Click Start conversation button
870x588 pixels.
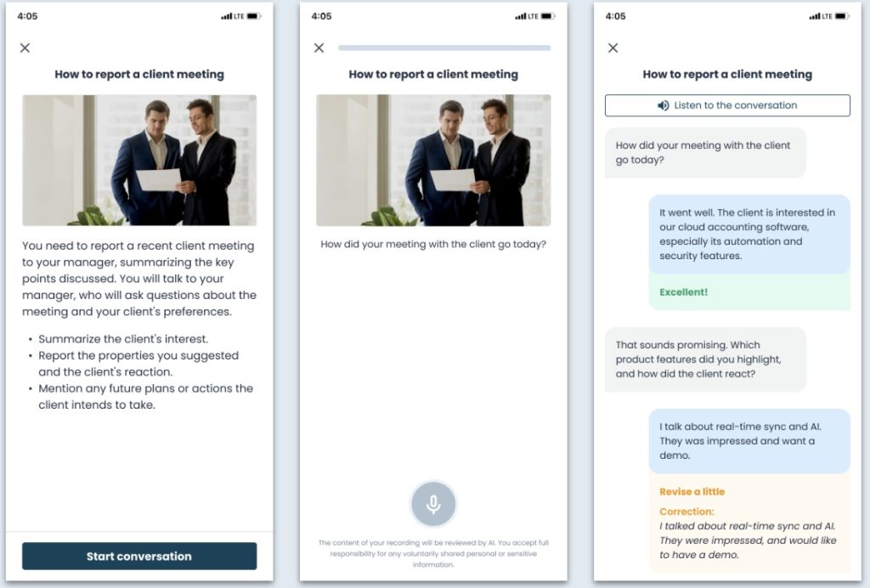139,556
